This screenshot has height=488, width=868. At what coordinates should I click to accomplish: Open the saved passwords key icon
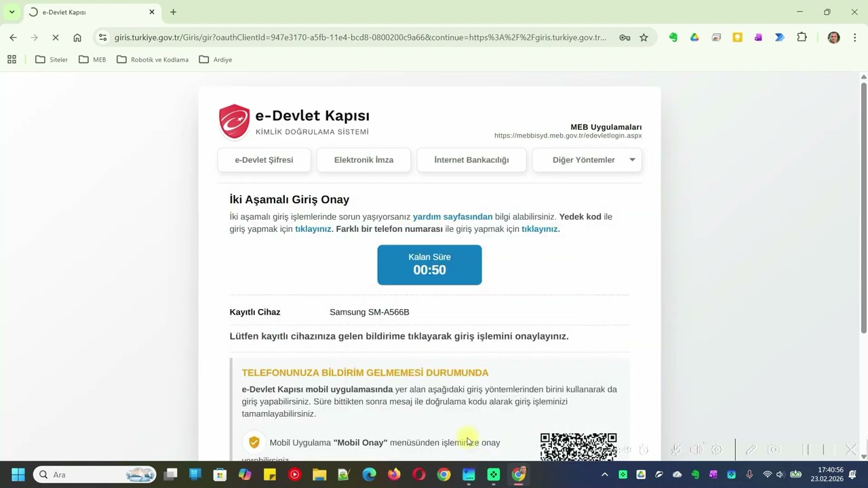(625, 38)
